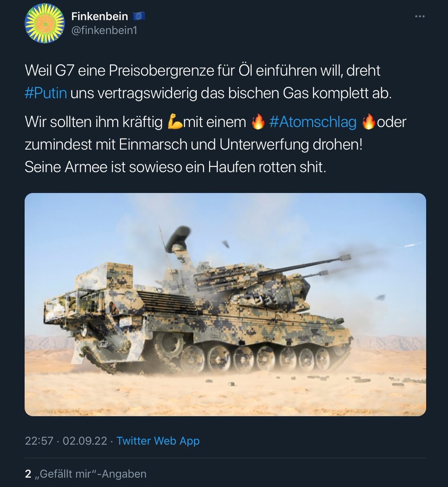Click the line "Seine Armee ist sowieso"

175,167
